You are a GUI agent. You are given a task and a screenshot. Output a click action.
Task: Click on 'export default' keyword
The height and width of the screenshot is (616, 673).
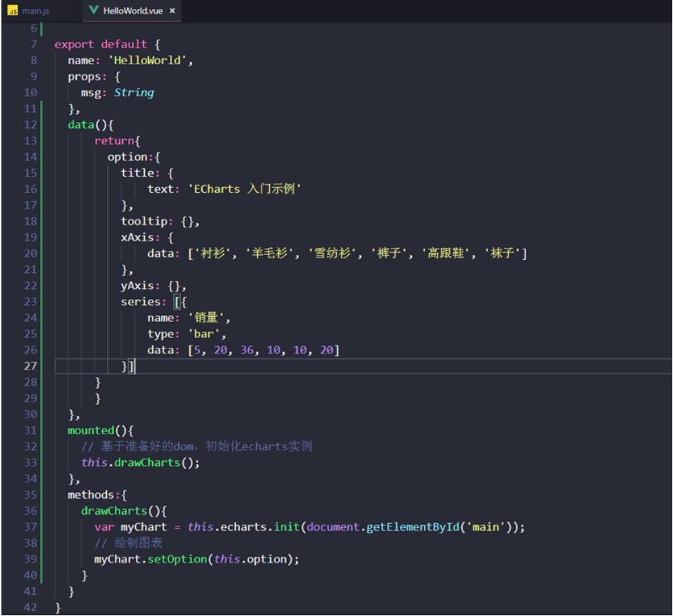point(101,44)
